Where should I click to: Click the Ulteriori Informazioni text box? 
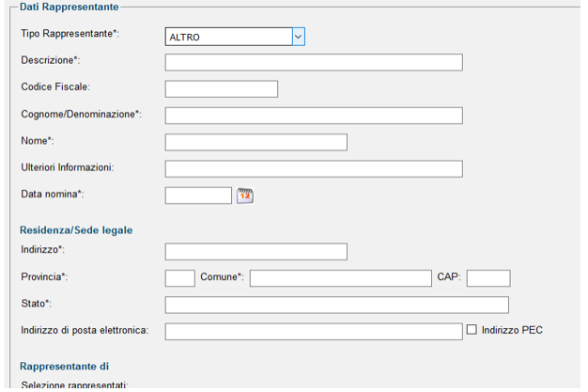coord(314,169)
